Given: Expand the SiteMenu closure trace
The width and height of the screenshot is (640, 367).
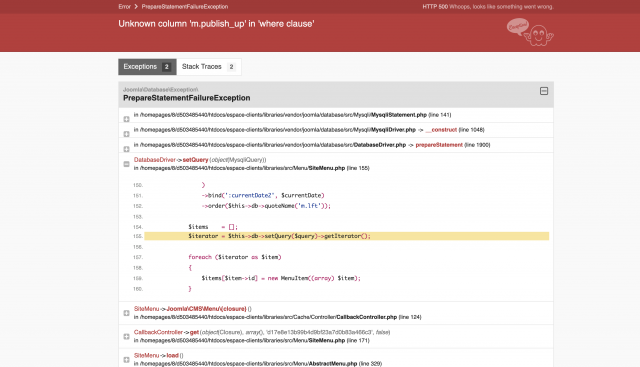Looking at the screenshot, I should tap(127, 313).
